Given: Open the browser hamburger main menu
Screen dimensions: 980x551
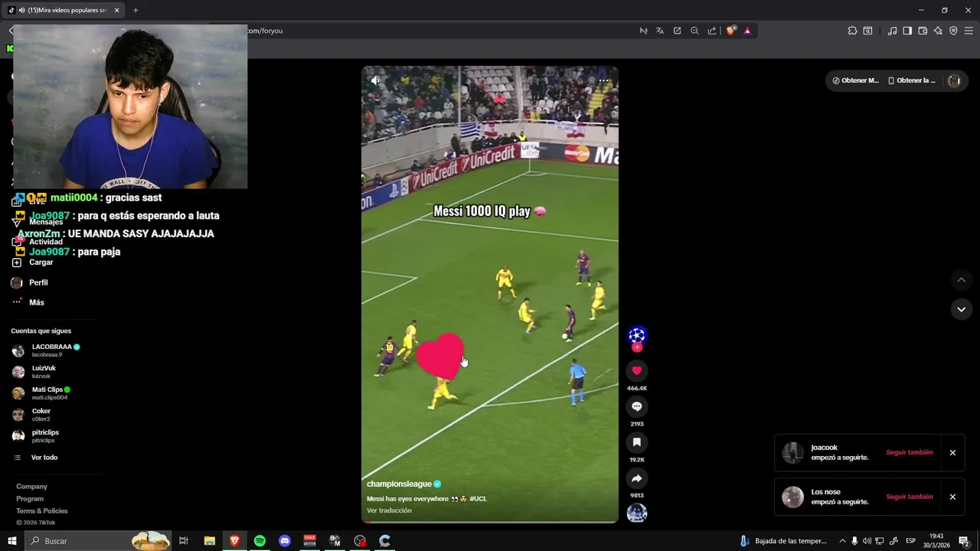Looking at the screenshot, I should coord(969,31).
